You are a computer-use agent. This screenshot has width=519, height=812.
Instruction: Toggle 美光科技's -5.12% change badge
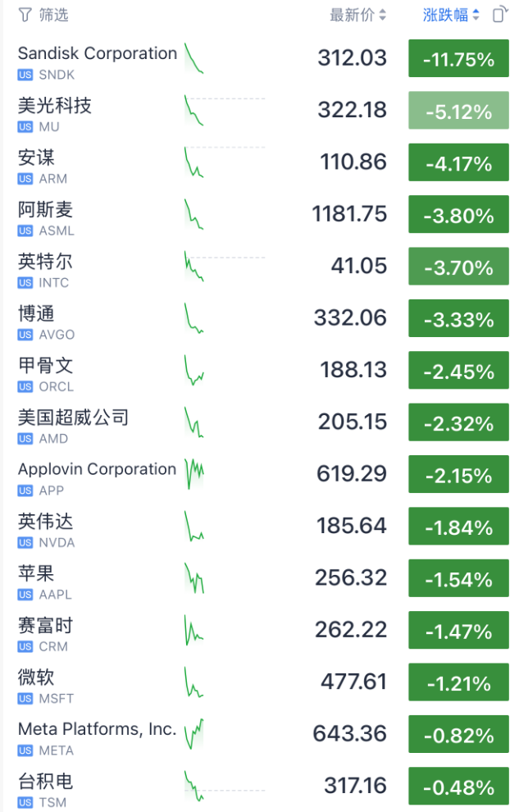coord(458,112)
